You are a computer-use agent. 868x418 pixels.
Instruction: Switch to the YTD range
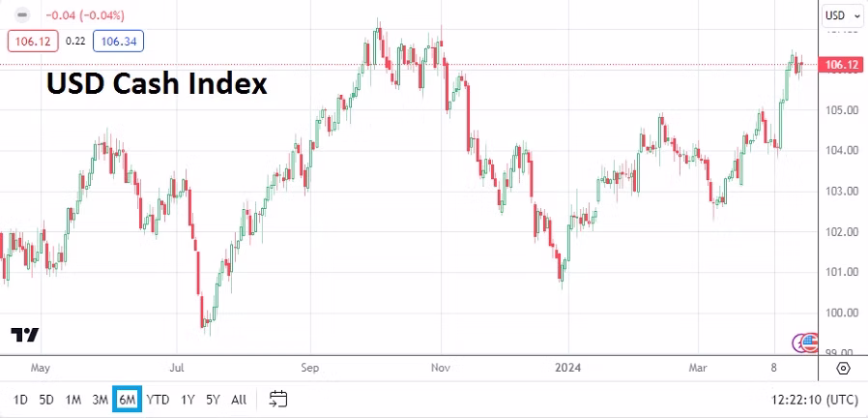(x=158, y=399)
